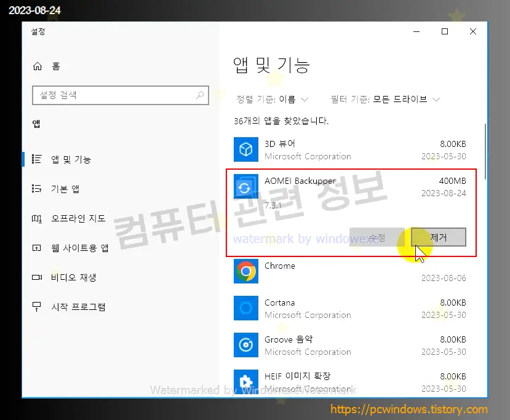510x420 pixels.
Task: Click the 홈 label in the sidebar
Action: pyautogui.click(x=56, y=66)
